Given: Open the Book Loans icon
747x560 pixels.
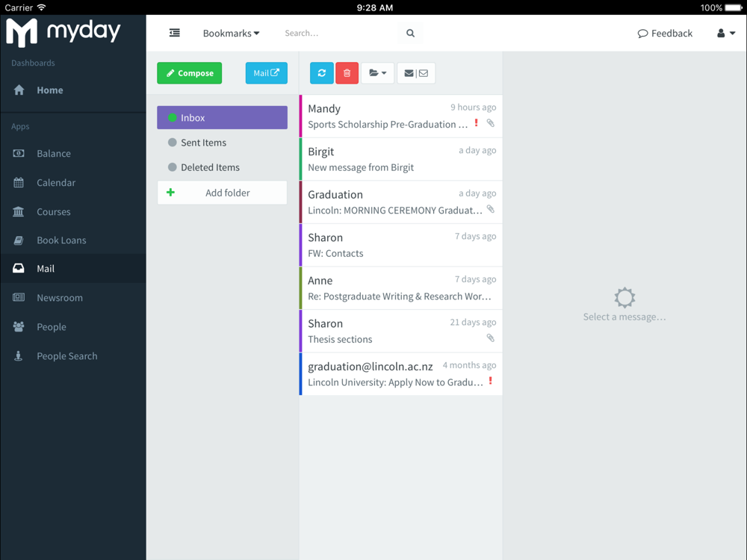Looking at the screenshot, I should 19,240.
